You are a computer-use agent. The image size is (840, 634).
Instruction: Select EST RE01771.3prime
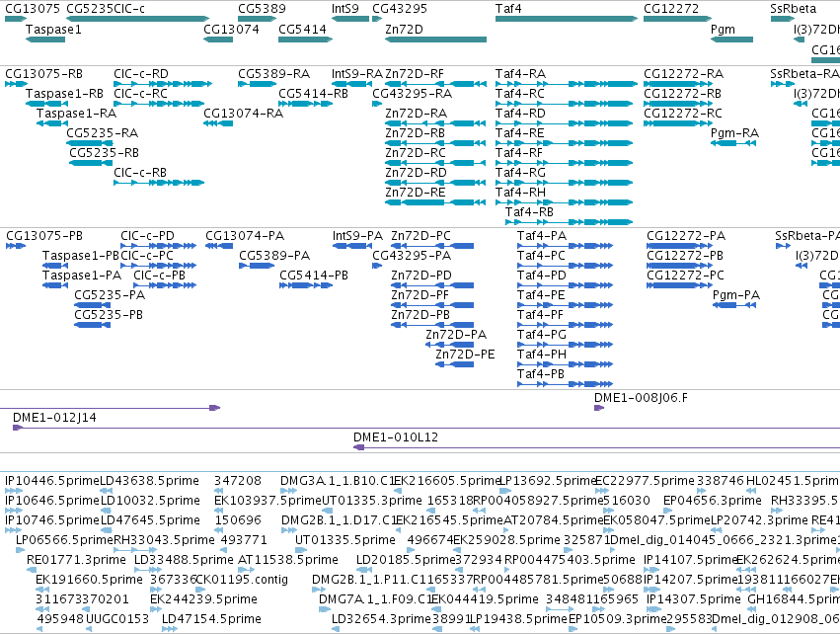[x=31, y=570]
